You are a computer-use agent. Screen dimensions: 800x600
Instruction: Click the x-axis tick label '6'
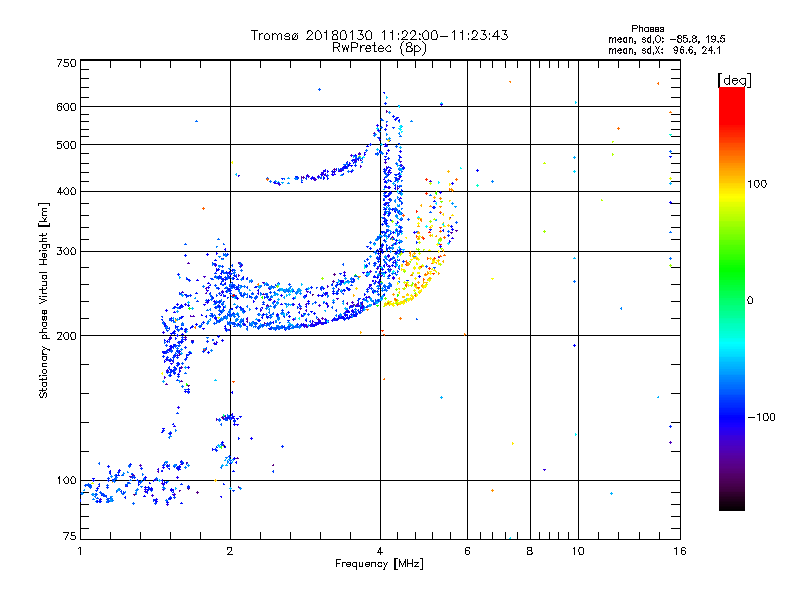(x=467, y=551)
